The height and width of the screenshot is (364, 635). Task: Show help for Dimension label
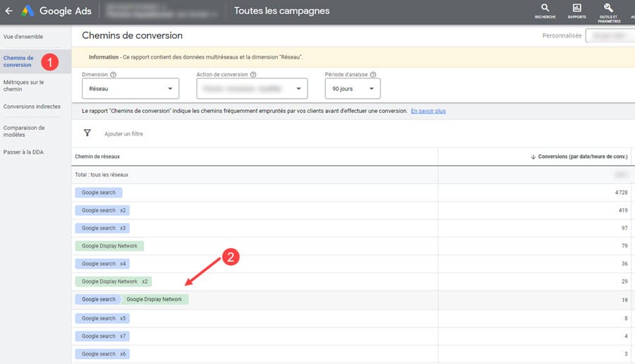[114, 75]
